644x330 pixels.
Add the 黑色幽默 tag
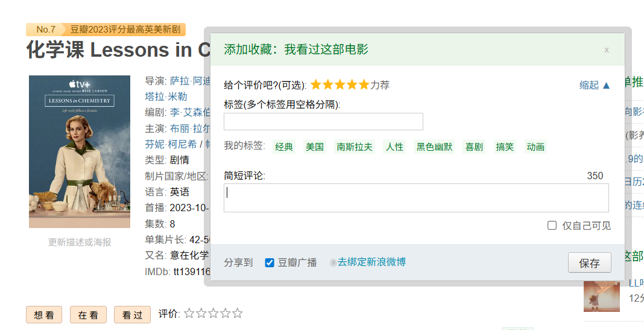[x=434, y=147]
